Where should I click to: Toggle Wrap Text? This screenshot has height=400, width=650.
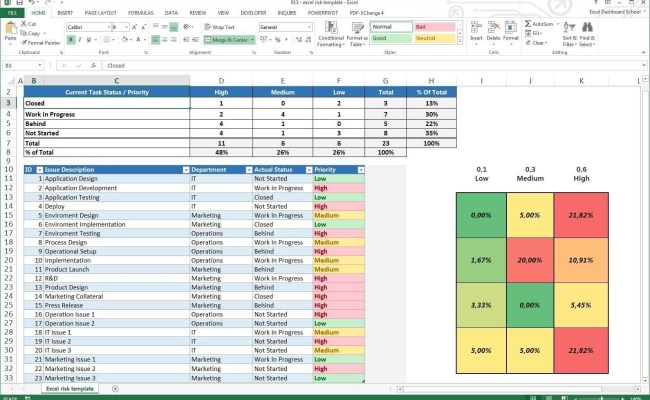(x=219, y=27)
